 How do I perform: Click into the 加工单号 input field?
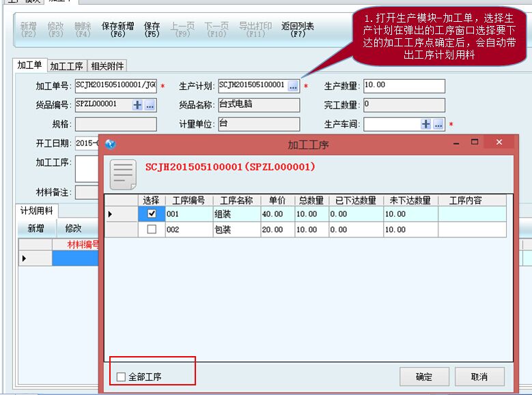pos(115,86)
